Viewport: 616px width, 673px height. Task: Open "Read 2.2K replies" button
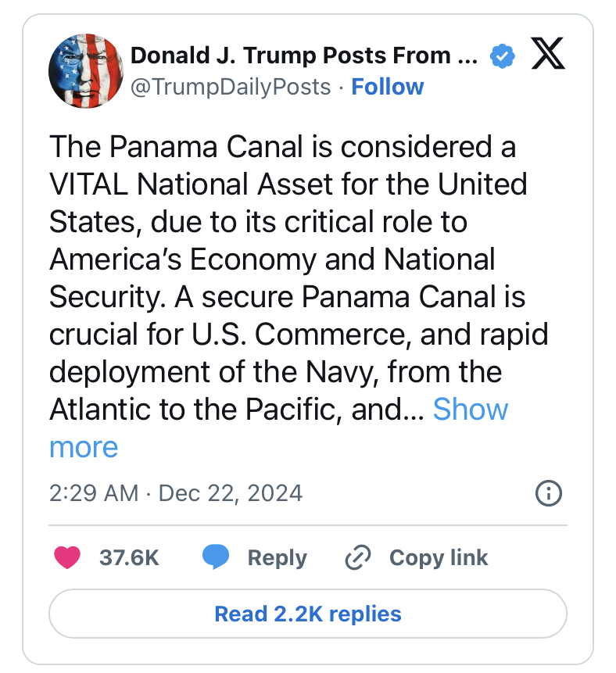(308, 614)
